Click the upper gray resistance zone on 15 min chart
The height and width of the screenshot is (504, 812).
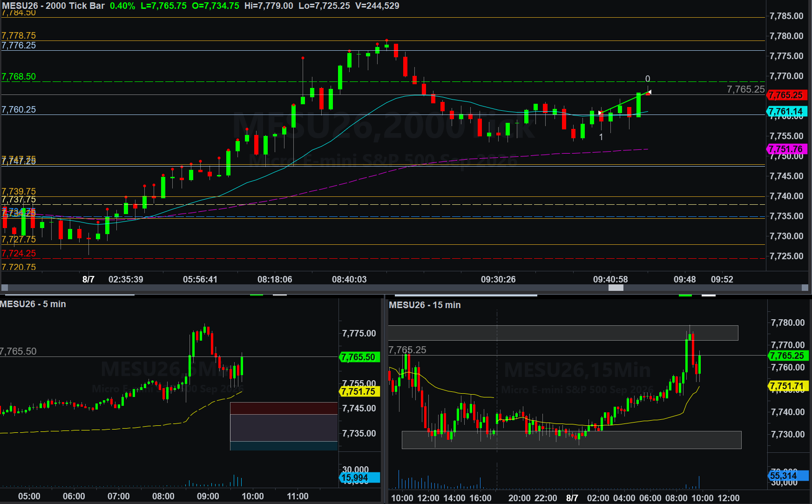(x=563, y=333)
